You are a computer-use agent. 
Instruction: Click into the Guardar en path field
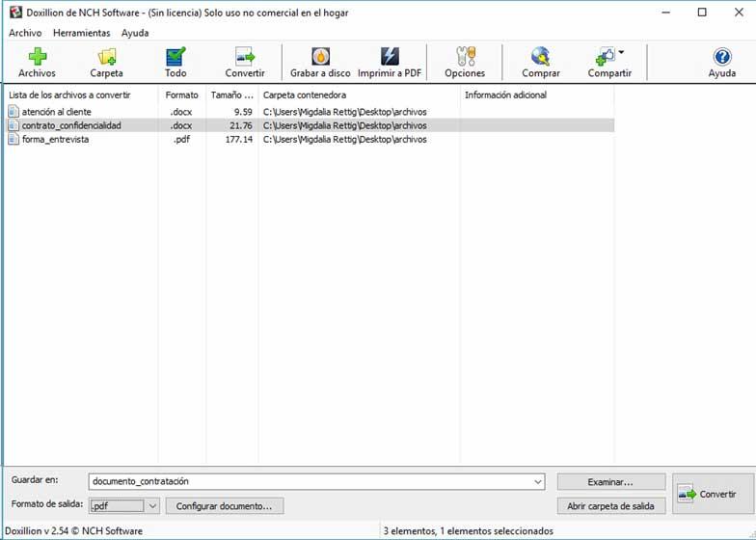(310, 481)
